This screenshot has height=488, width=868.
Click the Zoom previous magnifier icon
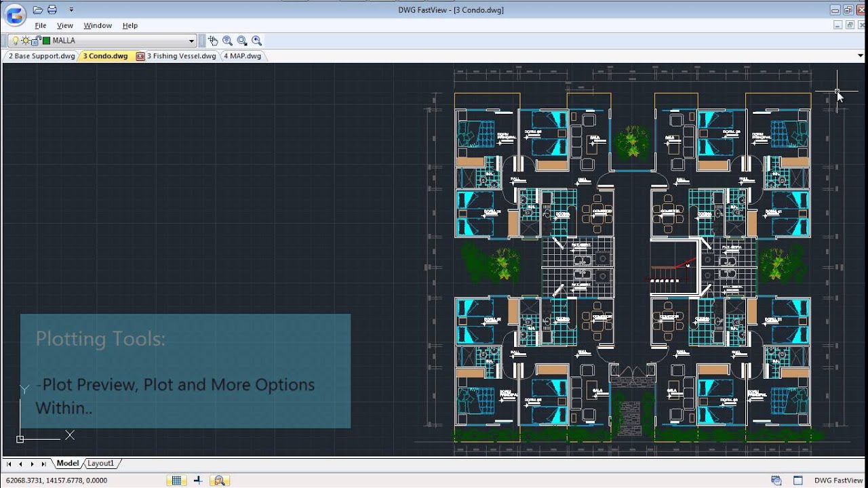coord(257,41)
